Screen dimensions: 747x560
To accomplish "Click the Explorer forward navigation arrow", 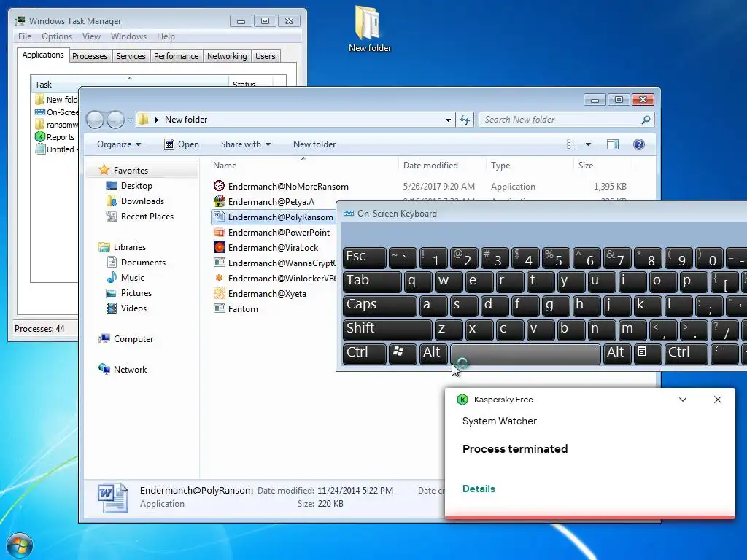I will pos(115,120).
